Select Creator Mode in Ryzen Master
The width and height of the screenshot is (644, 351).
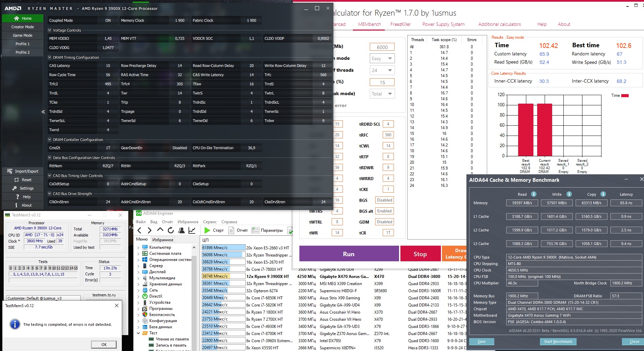23,27
